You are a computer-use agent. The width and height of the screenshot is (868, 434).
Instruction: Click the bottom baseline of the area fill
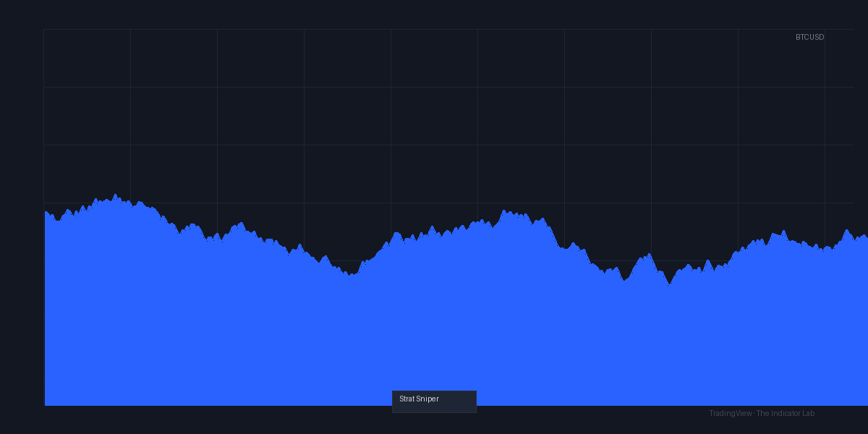pos(456,405)
